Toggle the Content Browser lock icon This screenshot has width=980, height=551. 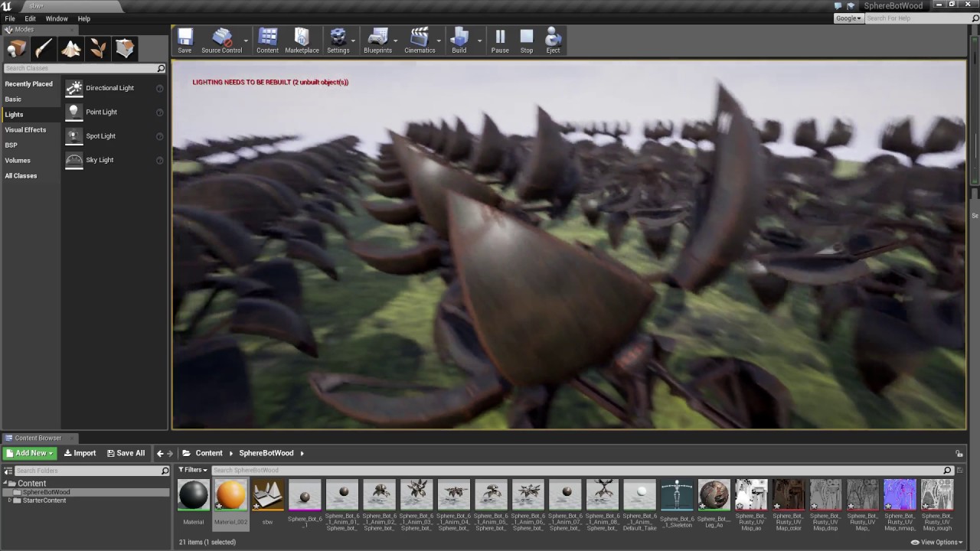tap(959, 453)
